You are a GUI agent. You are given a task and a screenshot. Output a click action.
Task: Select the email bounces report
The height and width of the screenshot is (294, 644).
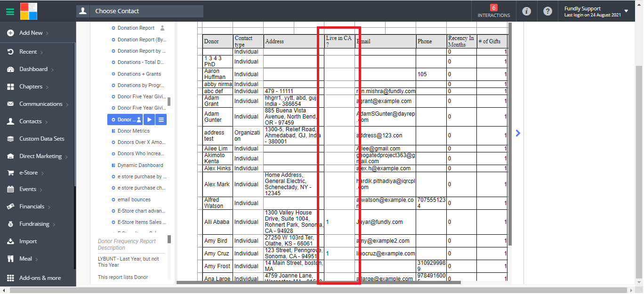coord(134,199)
